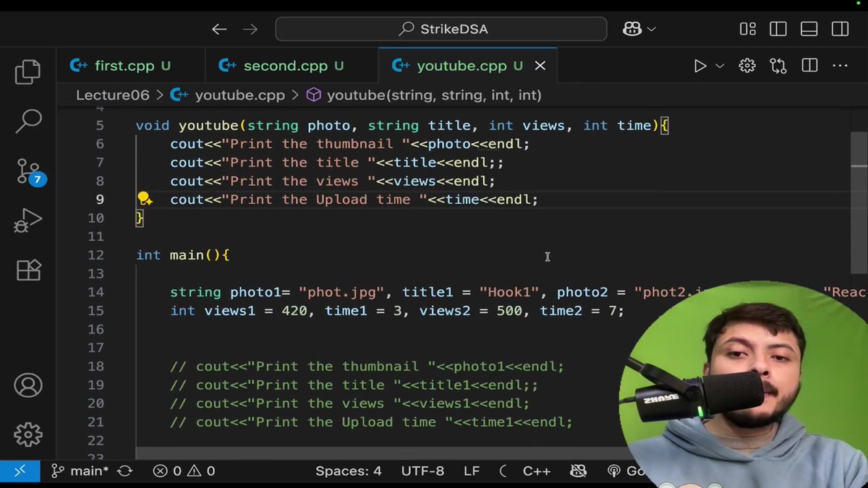Open the Explorer sidebar

(x=27, y=72)
